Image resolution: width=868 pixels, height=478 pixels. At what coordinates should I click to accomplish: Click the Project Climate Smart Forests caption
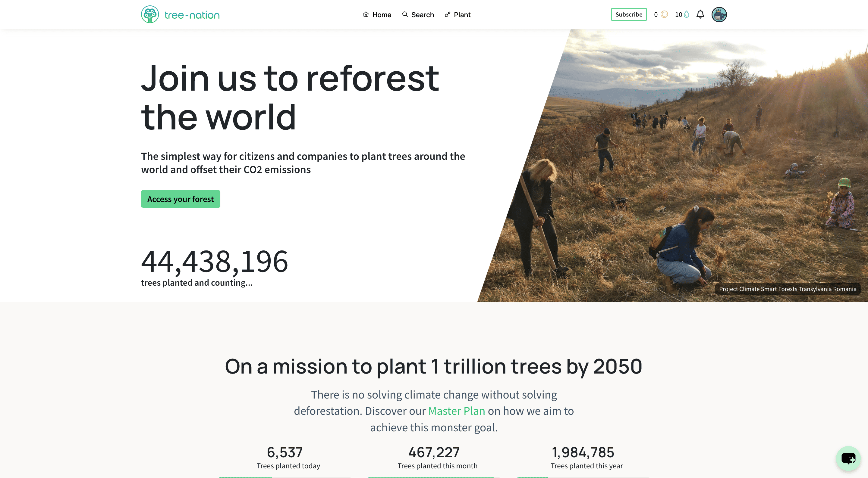tap(788, 289)
